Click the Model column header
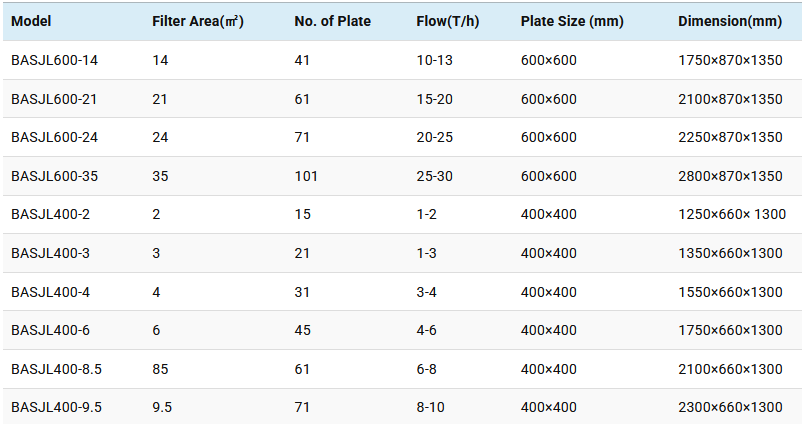Image resolution: width=802 pixels, height=424 pixels. (x=31, y=21)
